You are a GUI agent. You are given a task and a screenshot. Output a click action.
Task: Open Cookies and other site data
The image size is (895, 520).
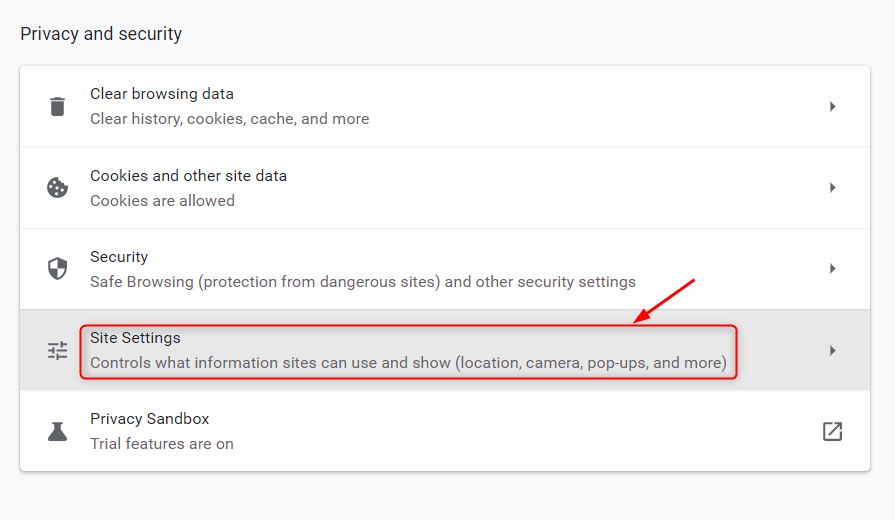(x=188, y=176)
